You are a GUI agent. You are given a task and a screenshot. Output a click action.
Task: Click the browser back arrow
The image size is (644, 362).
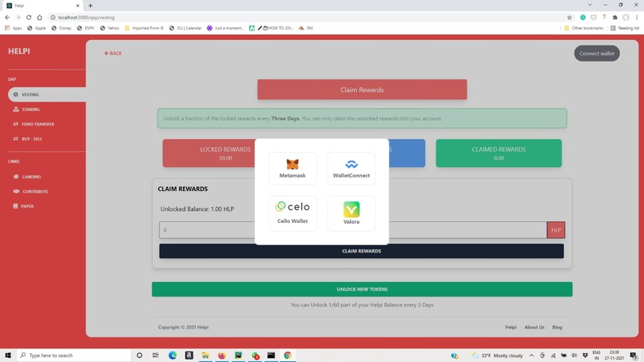pos(7,18)
